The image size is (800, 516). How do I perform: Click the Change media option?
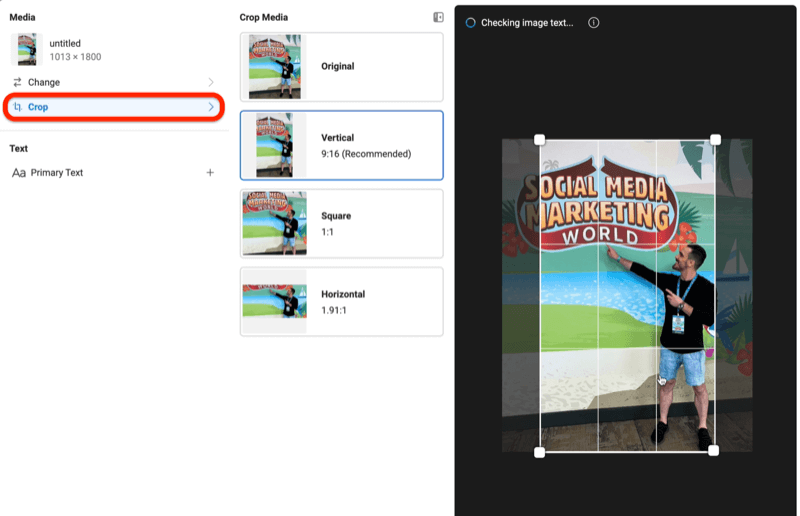113,82
